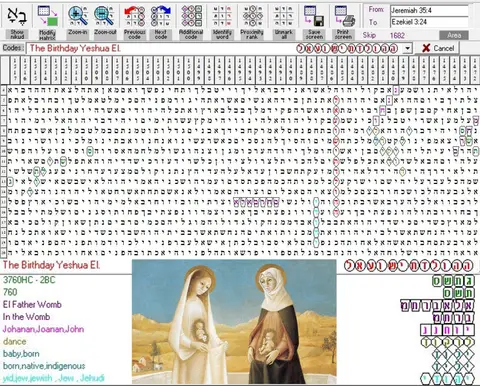
Task: Click the Previous code label button
Action: [x=135, y=35]
